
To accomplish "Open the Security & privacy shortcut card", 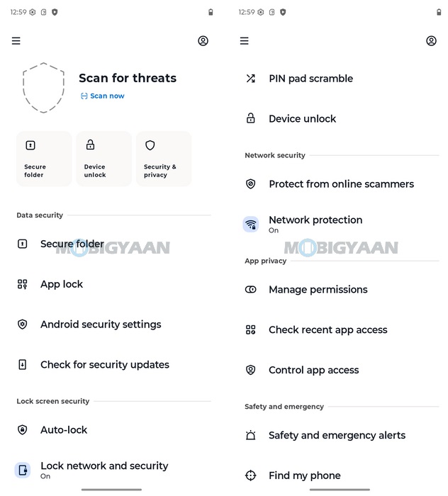I will coord(164,159).
